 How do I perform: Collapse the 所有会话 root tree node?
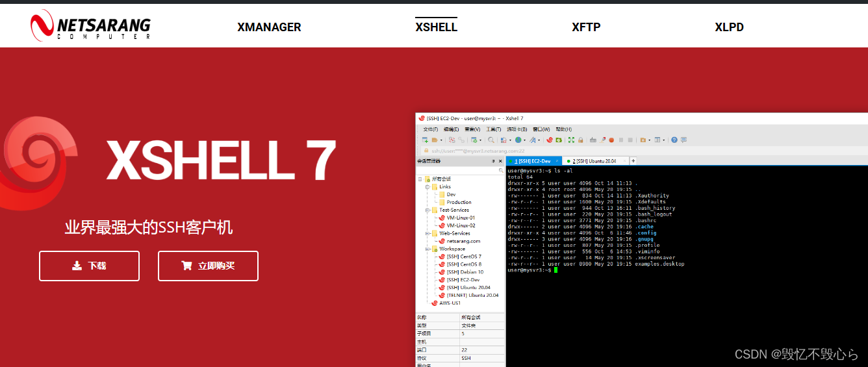[x=420, y=179]
